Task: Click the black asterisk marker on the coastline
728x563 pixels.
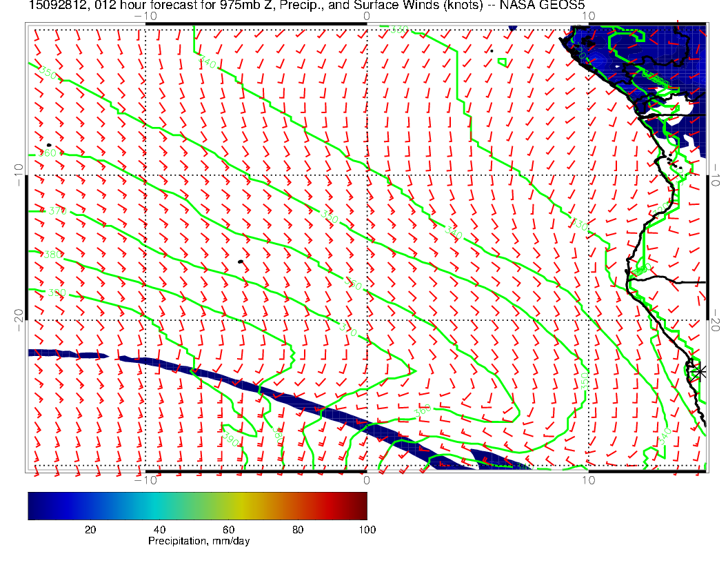Action: point(700,371)
